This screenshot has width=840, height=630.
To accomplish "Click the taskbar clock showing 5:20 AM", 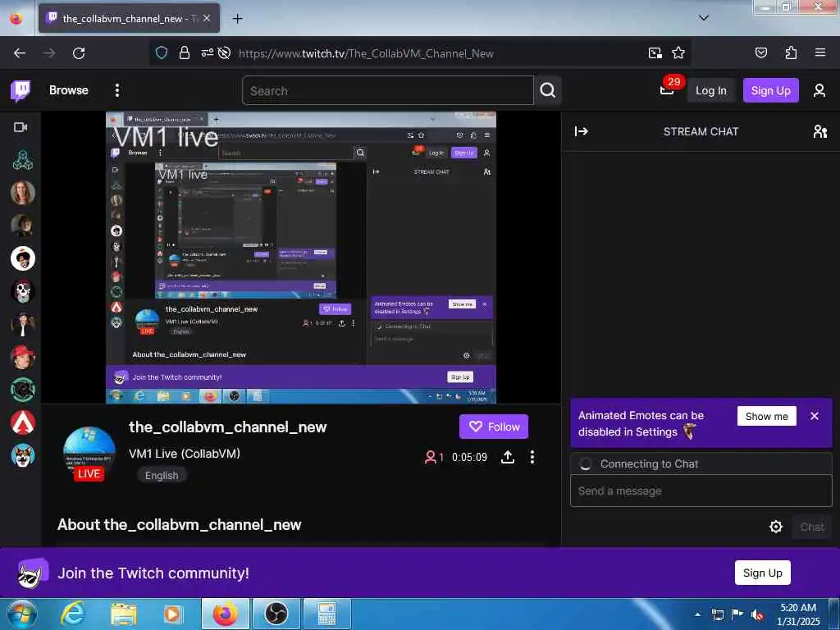I will click(x=798, y=614).
